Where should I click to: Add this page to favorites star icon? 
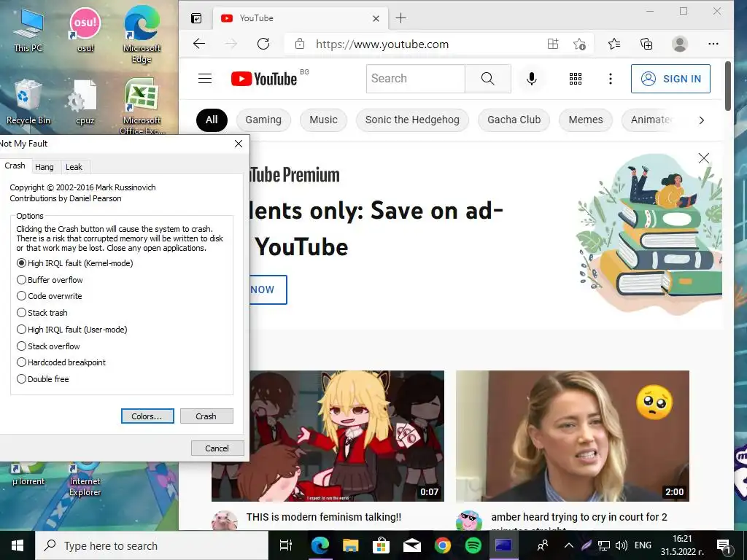coord(579,44)
